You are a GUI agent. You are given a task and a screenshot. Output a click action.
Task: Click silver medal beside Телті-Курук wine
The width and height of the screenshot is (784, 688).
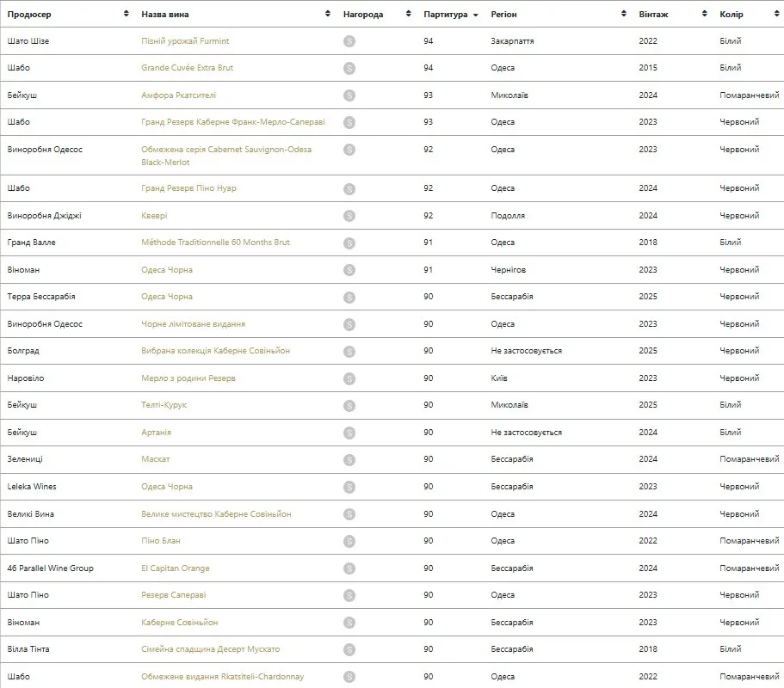[x=349, y=406]
